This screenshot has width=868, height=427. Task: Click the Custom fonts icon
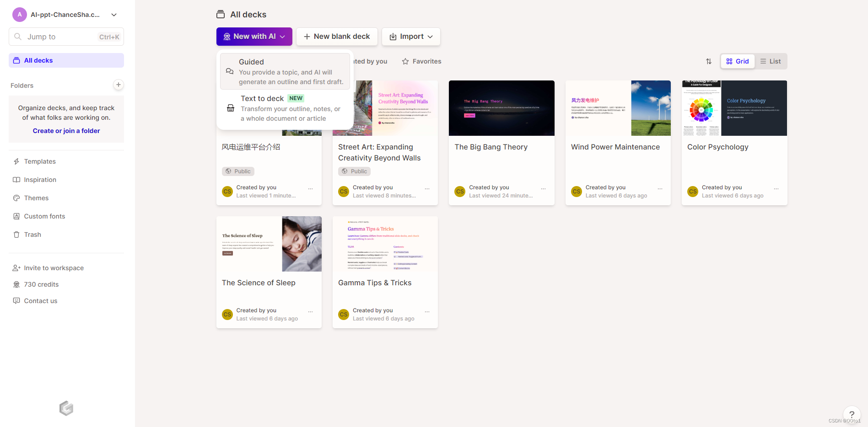(x=16, y=216)
